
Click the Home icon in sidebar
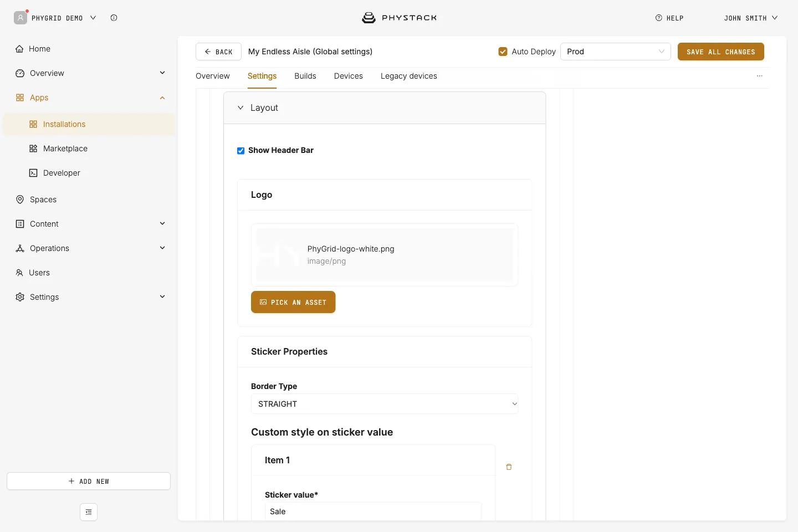[19, 49]
